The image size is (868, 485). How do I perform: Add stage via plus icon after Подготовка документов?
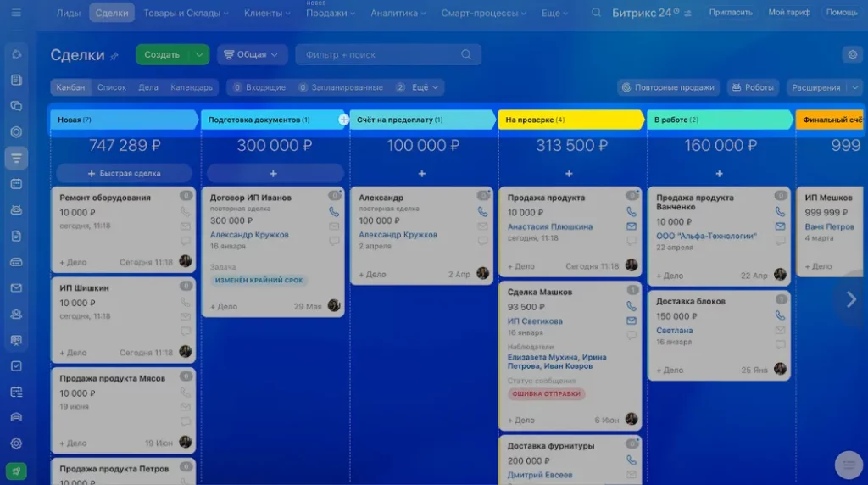[x=344, y=120]
